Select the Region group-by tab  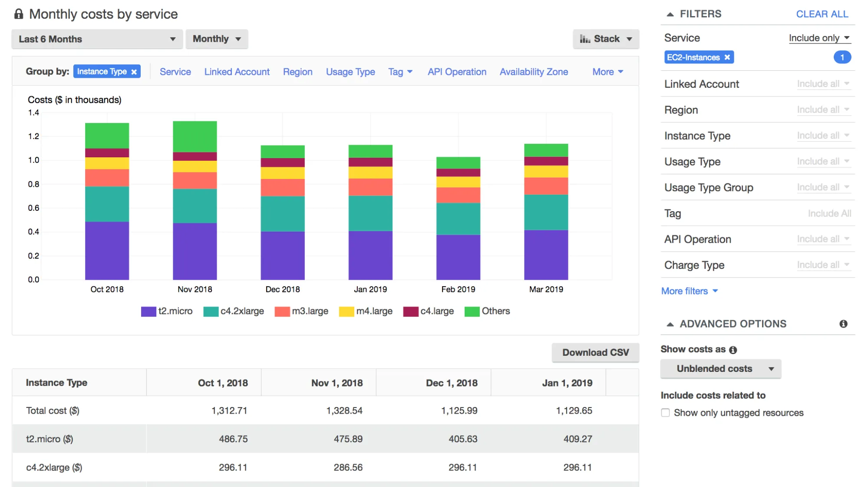(x=298, y=71)
